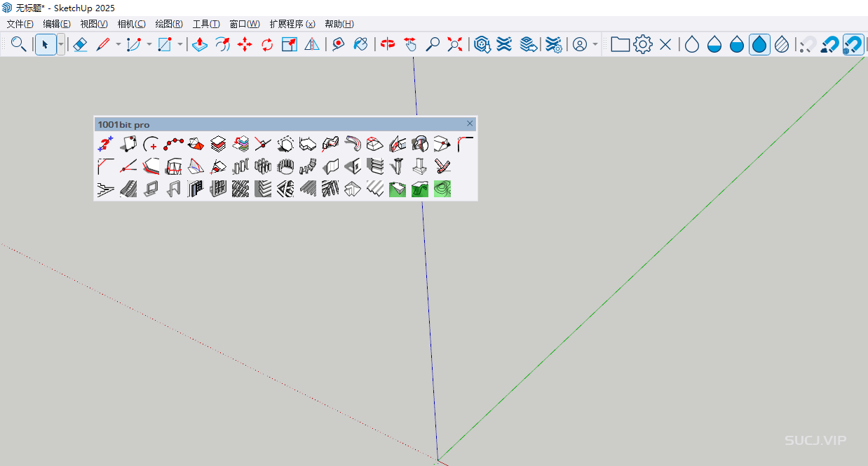Image resolution: width=868 pixels, height=466 pixels.
Task: Toggle the grey disabled magnet snap icon
Action: pyautogui.click(x=808, y=44)
